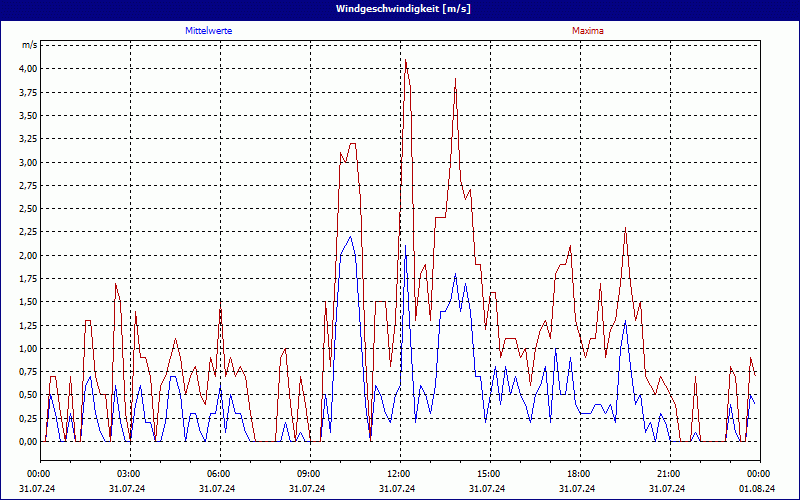This screenshot has width=800, height=500.
Task: Click the 0,25 y-axis value
Action: 28,418
